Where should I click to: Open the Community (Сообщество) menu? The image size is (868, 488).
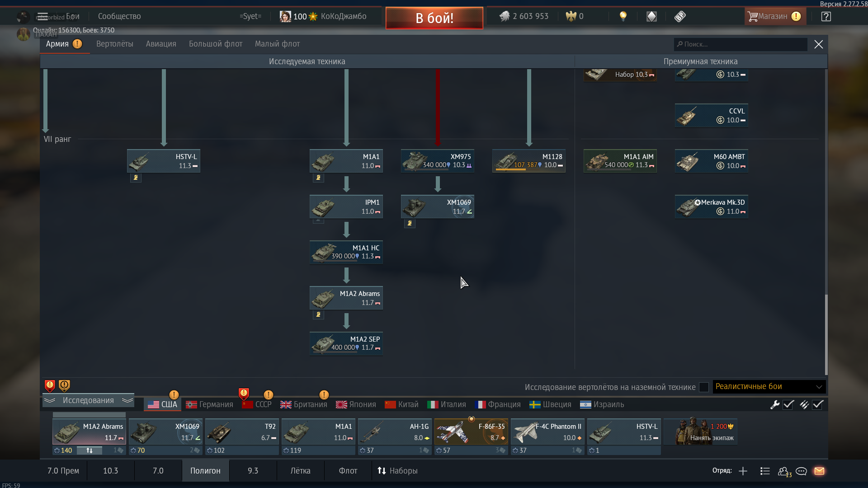click(119, 16)
